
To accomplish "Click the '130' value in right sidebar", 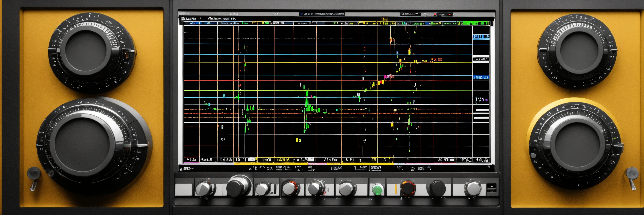I will pos(479,99).
